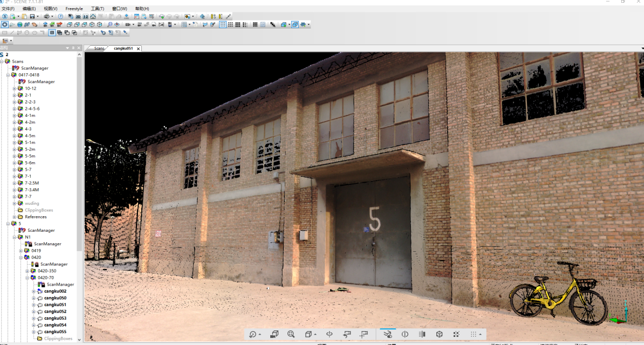Click the home view icon in the top toolbar
Viewport: 644px width, 345px height.
tap(93, 17)
